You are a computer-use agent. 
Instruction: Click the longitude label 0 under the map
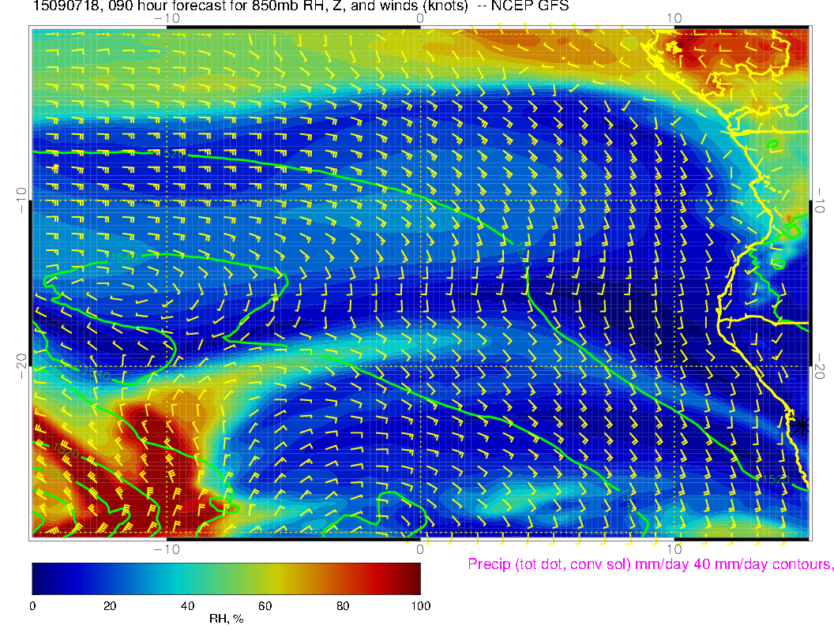click(420, 549)
